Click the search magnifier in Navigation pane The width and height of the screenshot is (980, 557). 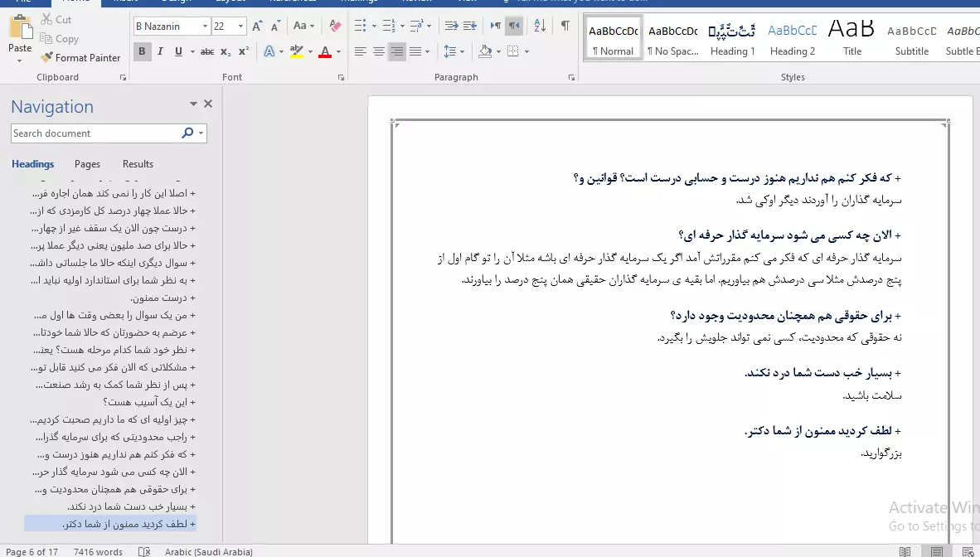[187, 133]
